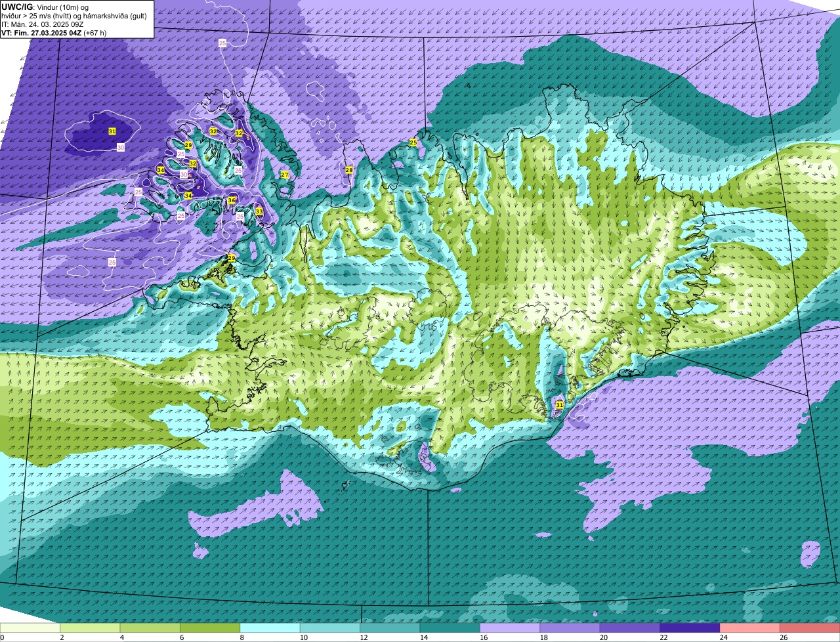This screenshot has height=642, width=840.
Task: Pick the 22–24 m/s dark indigo swatch
Action: [x=690, y=628]
